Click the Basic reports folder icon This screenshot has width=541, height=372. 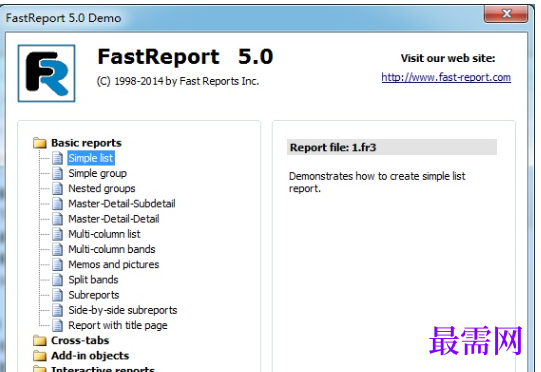point(40,143)
